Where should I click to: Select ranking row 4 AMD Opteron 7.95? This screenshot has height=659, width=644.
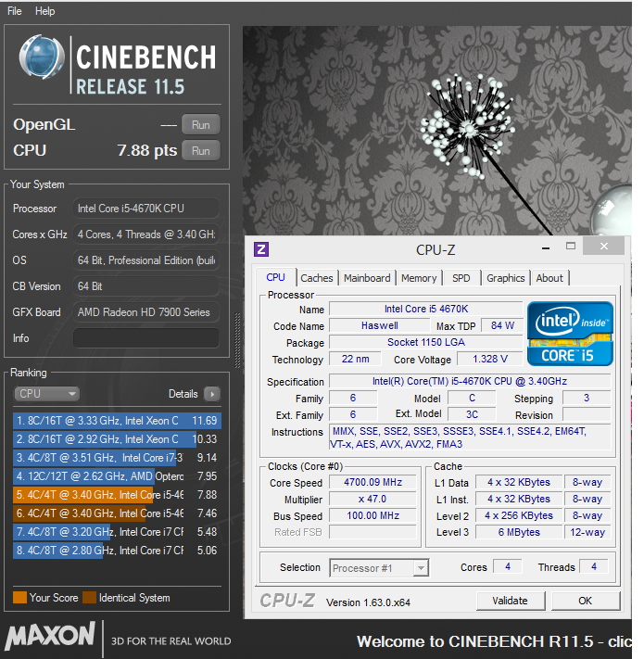[x=117, y=476]
